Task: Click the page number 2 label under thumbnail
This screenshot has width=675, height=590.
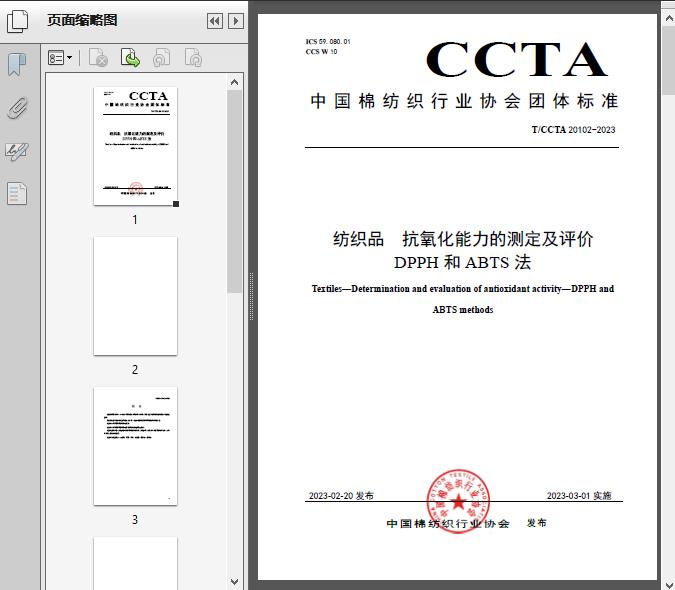Action: (x=135, y=370)
